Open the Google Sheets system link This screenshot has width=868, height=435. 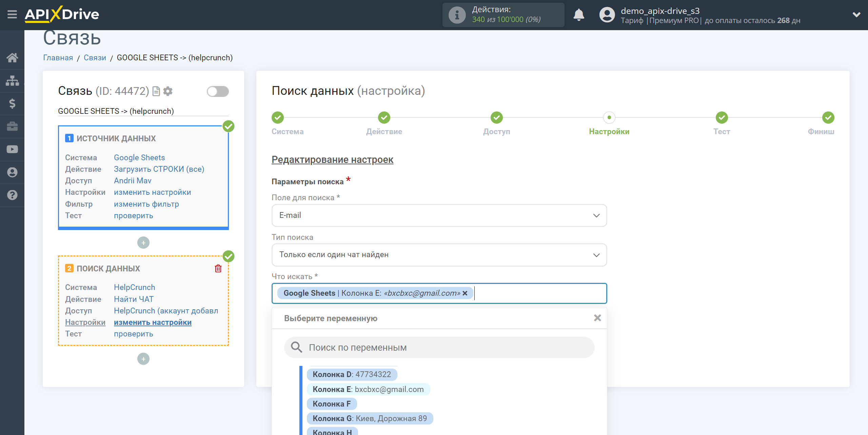(139, 158)
